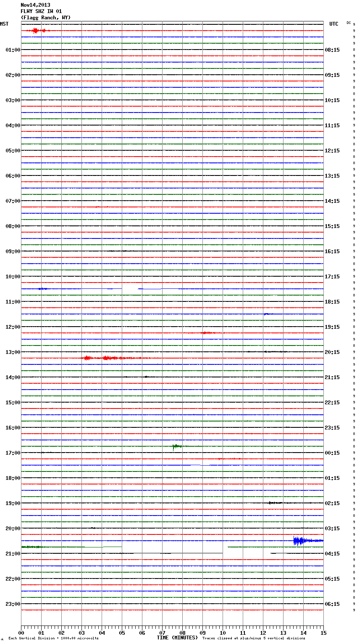Screen dimensions: 357x644
Task: Click minute "15" on the bottom axis
Action: pos(323,633)
